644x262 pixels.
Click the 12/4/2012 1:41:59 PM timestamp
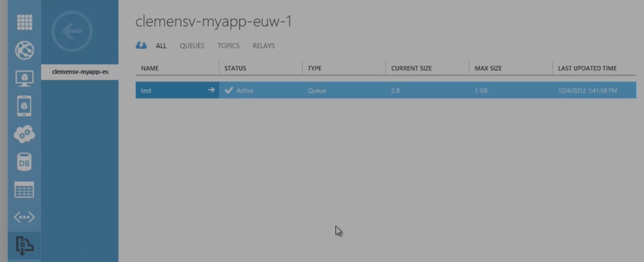pyautogui.click(x=587, y=91)
